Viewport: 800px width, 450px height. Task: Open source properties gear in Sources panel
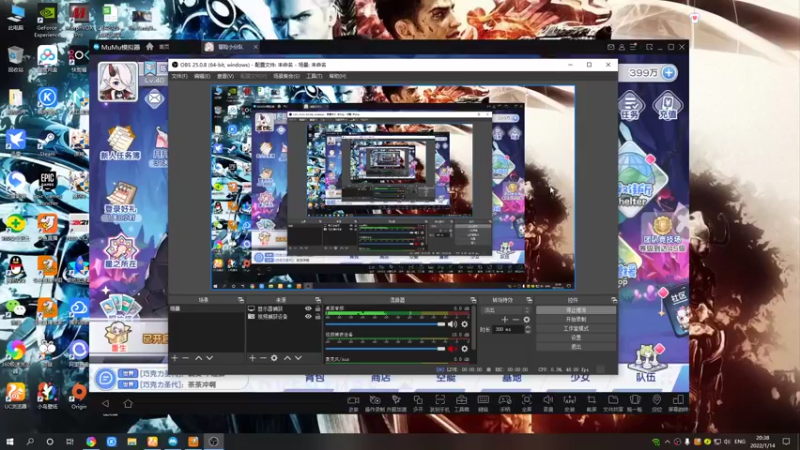(x=274, y=358)
